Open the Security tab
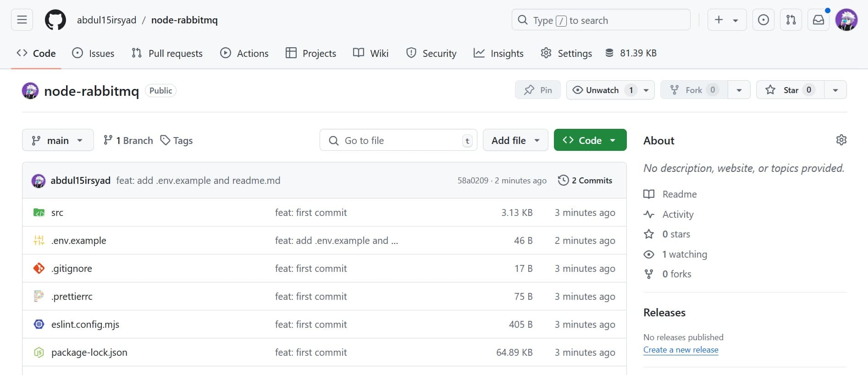Image resolution: width=868 pixels, height=375 pixels. [x=431, y=53]
